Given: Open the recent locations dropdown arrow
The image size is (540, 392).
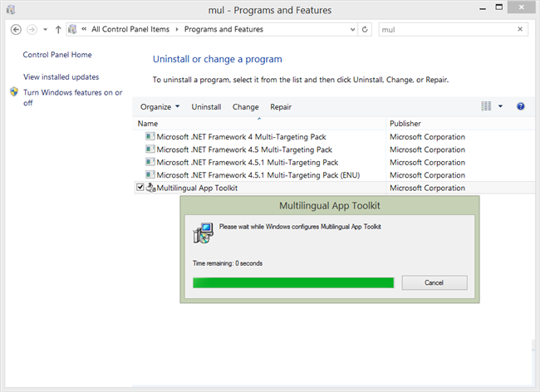Looking at the screenshot, I should click(x=45, y=30).
